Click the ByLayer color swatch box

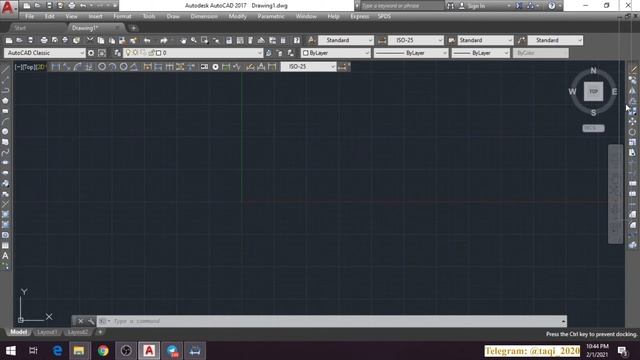coord(305,53)
